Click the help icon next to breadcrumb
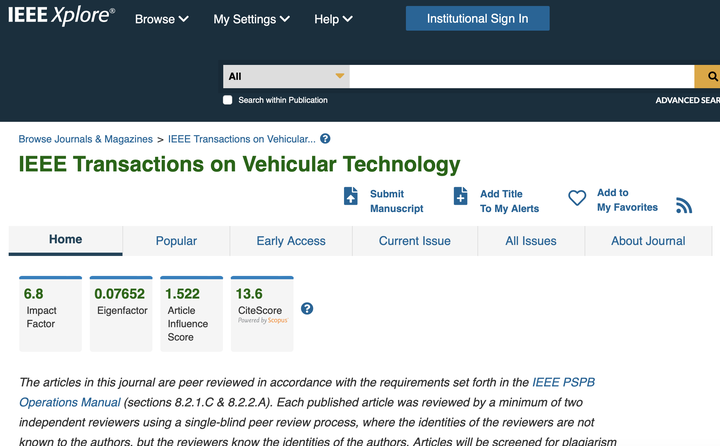This screenshot has width=720, height=446. coord(325,139)
